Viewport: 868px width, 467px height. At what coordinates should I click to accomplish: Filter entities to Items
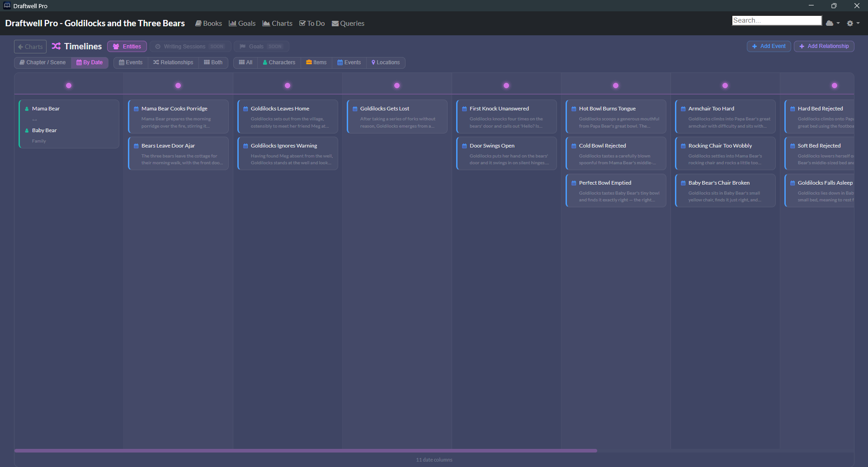click(316, 62)
